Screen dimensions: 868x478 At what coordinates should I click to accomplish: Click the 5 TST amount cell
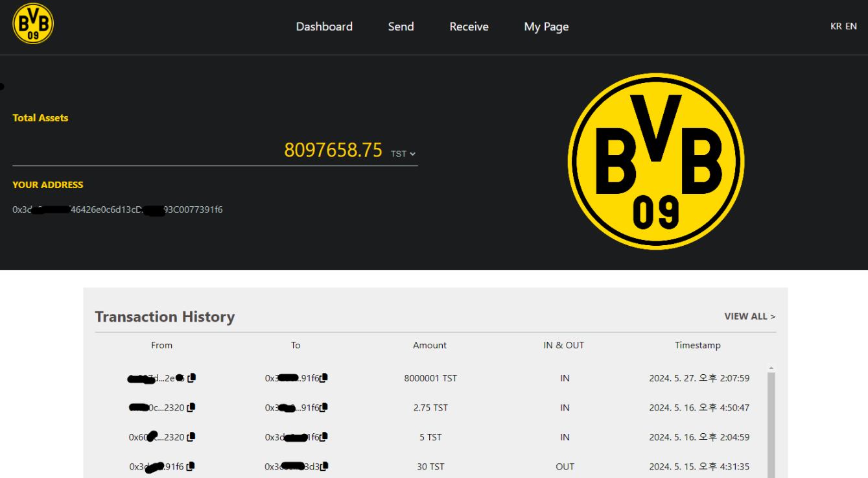pyautogui.click(x=430, y=437)
